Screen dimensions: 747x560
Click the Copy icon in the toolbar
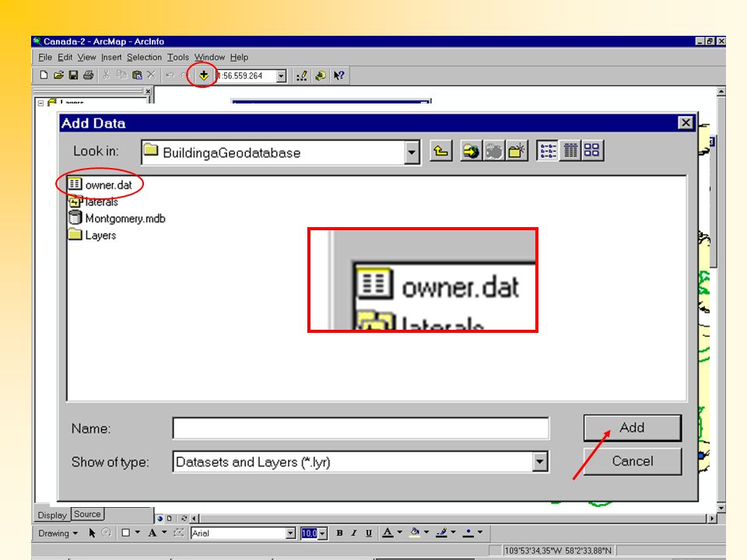coord(121,75)
